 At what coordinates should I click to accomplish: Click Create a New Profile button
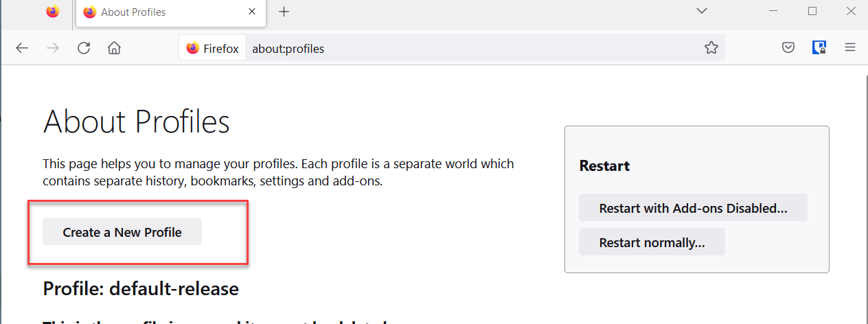[122, 232]
